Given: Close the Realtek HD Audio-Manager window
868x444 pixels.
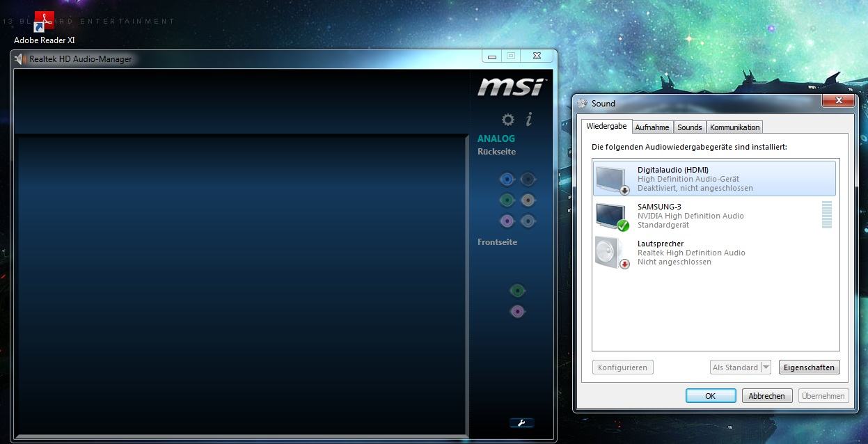Looking at the screenshot, I should coord(537,56).
